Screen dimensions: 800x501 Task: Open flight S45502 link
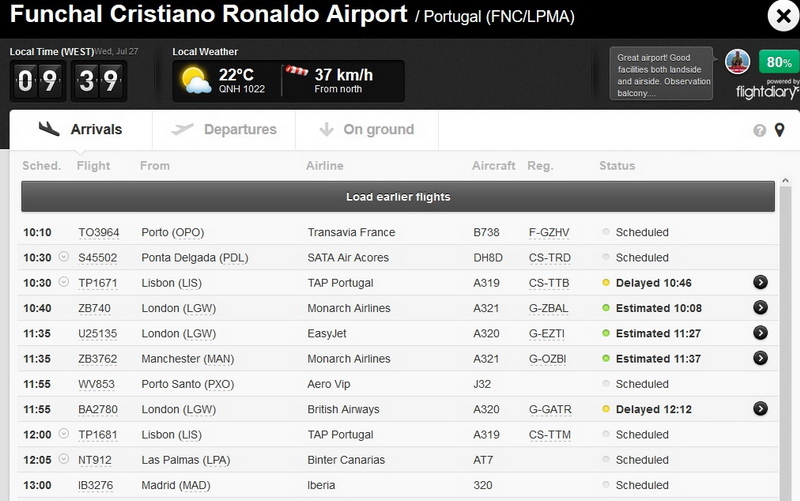(97, 258)
